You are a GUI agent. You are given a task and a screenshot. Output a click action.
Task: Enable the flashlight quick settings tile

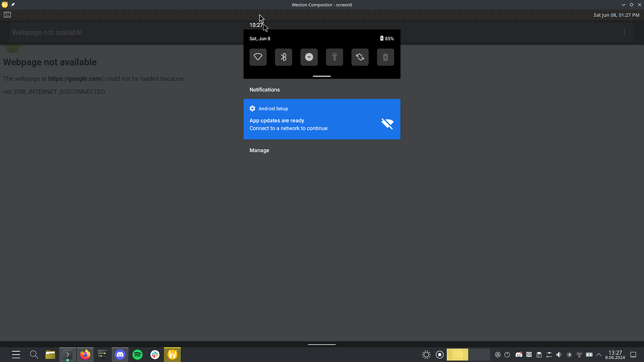tap(334, 57)
